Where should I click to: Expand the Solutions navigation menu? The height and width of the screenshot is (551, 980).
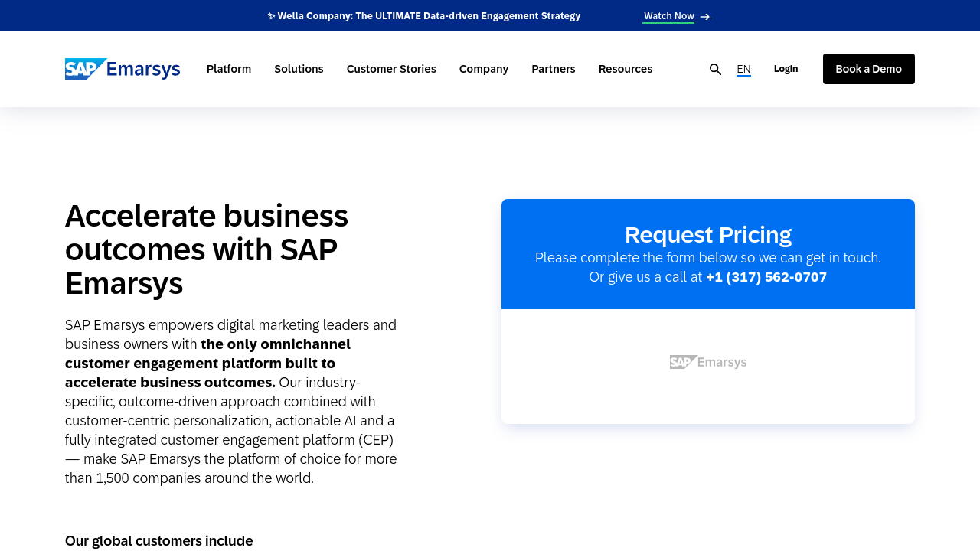[x=299, y=69]
